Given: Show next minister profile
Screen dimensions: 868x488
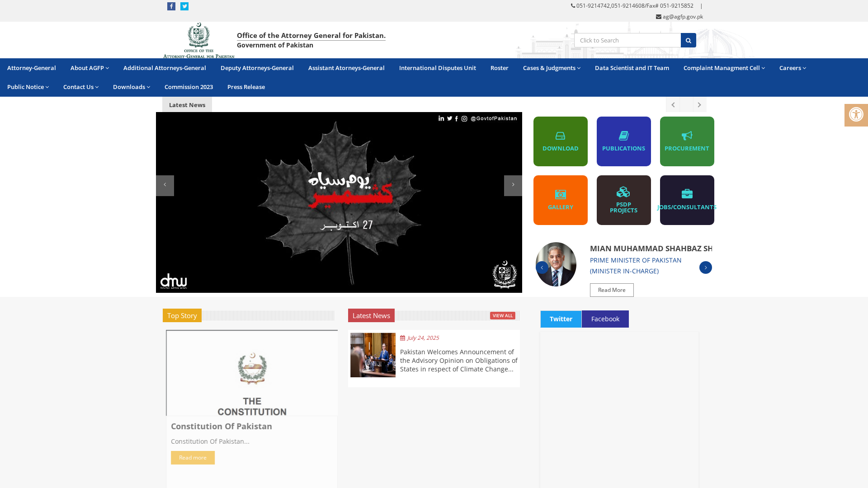Looking at the screenshot, I should coord(705,267).
